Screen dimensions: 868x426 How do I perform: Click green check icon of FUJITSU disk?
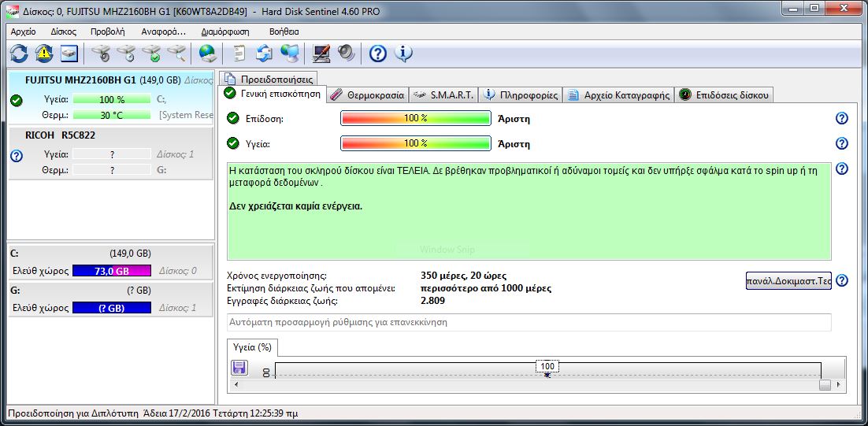pyautogui.click(x=17, y=100)
